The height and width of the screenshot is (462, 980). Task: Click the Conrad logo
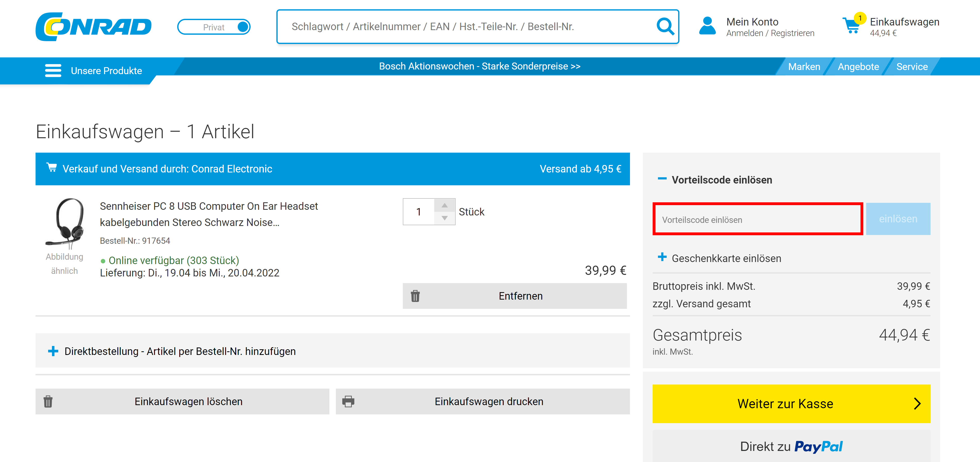coord(93,27)
